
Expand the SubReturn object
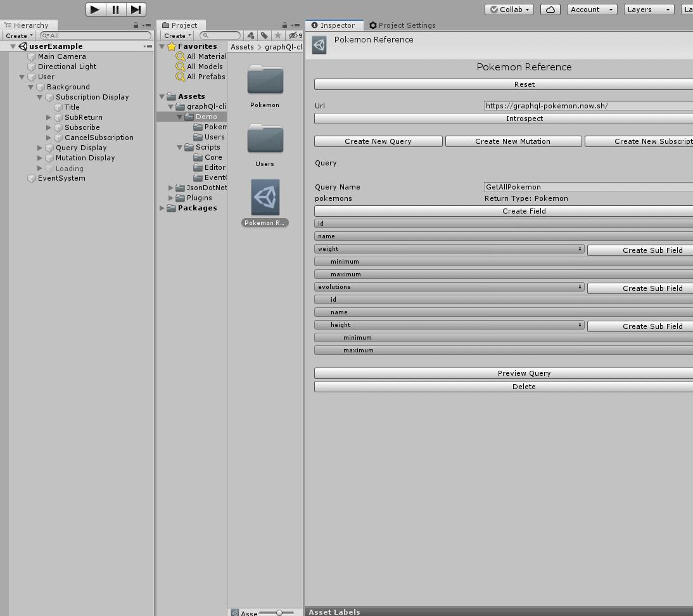(49, 117)
